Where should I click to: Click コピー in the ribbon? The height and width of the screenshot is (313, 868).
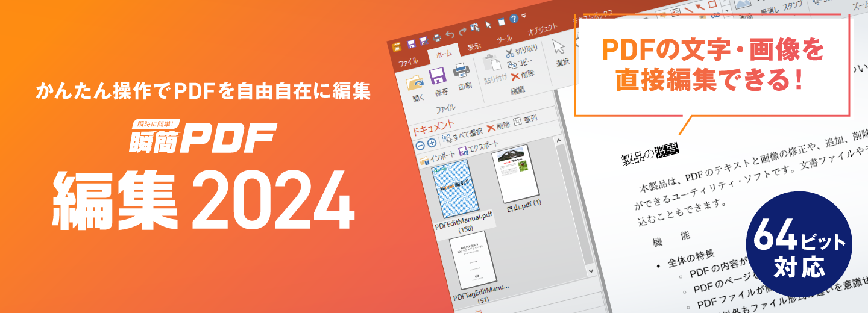point(520,64)
